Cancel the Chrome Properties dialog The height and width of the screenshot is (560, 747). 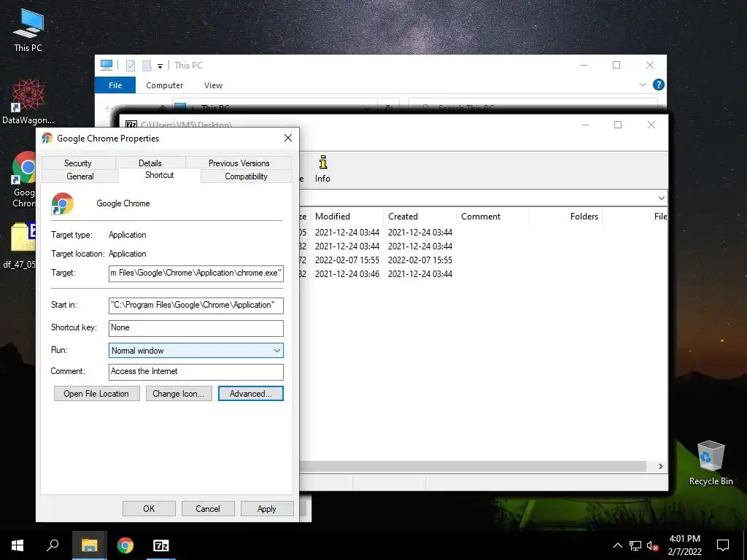click(208, 508)
